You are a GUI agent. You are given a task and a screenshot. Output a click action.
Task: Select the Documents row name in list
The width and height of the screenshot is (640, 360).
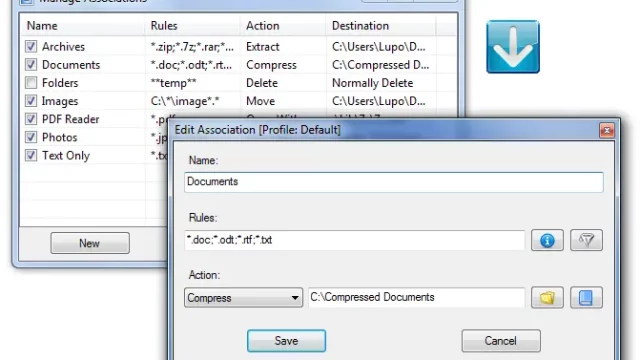tap(71, 65)
